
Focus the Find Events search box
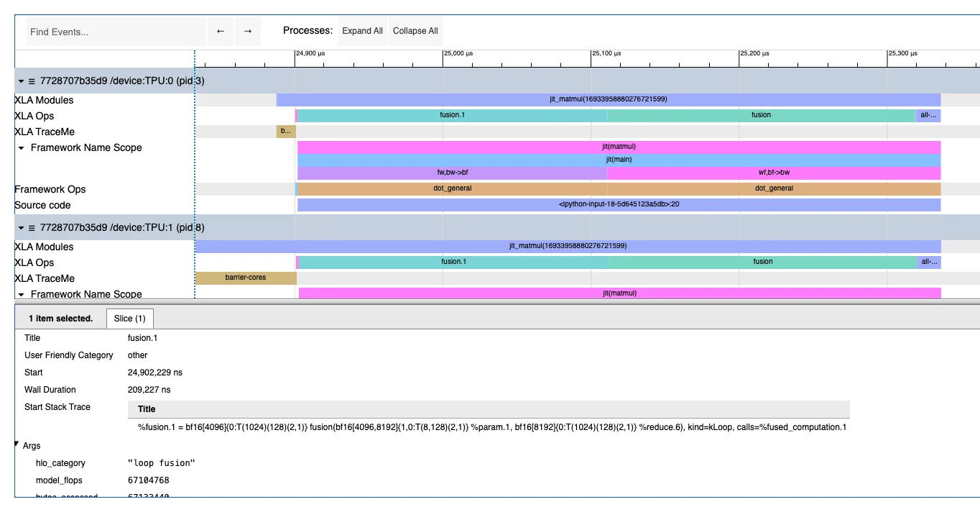(x=116, y=32)
